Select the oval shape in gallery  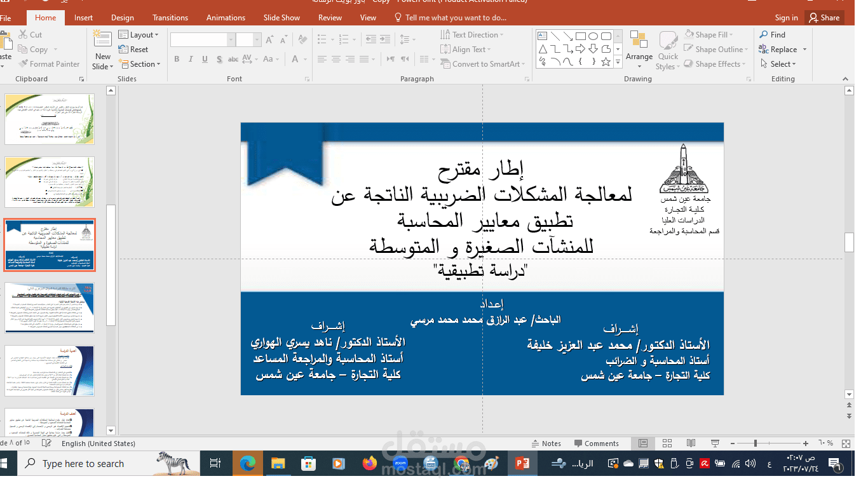click(593, 36)
